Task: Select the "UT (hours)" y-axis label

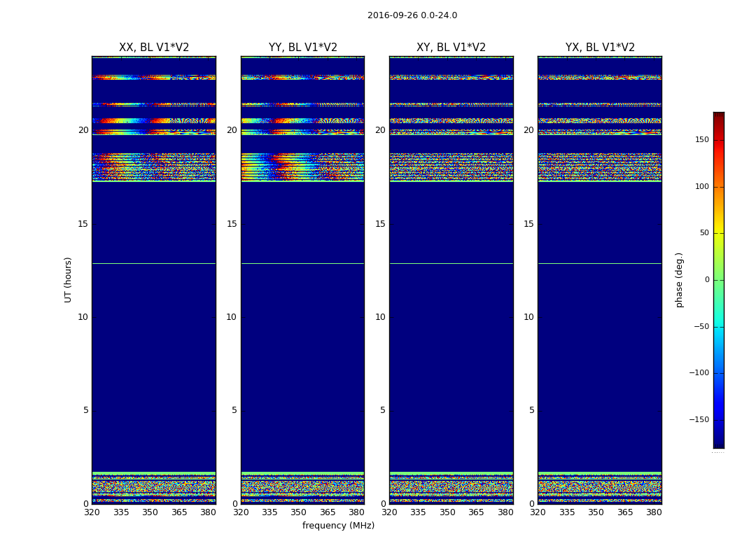Action: (x=68, y=279)
